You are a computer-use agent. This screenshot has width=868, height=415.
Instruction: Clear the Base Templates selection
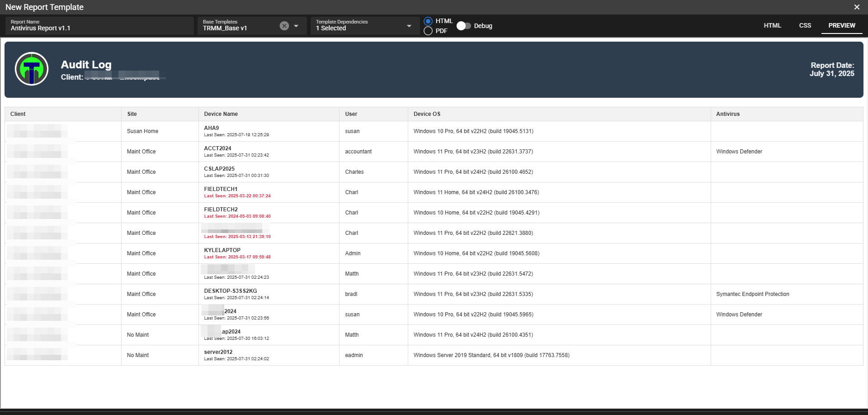tap(284, 26)
